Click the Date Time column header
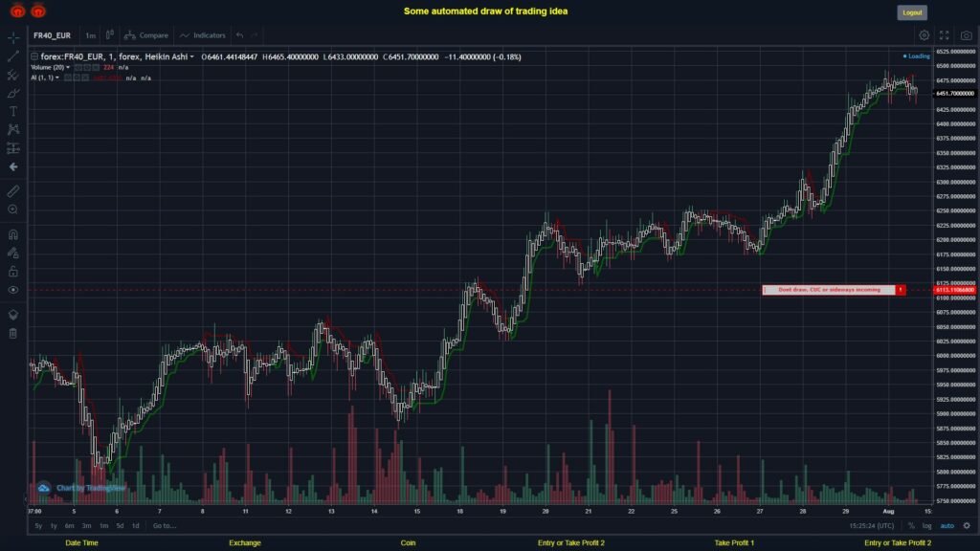The width and height of the screenshot is (980, 551). (82, 543)
